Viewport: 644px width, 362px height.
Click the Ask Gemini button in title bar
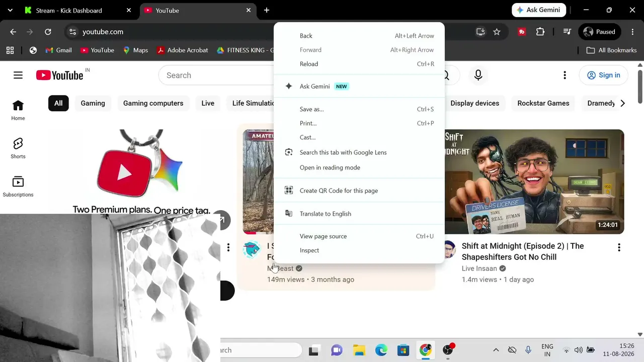[x=539, y=10]
